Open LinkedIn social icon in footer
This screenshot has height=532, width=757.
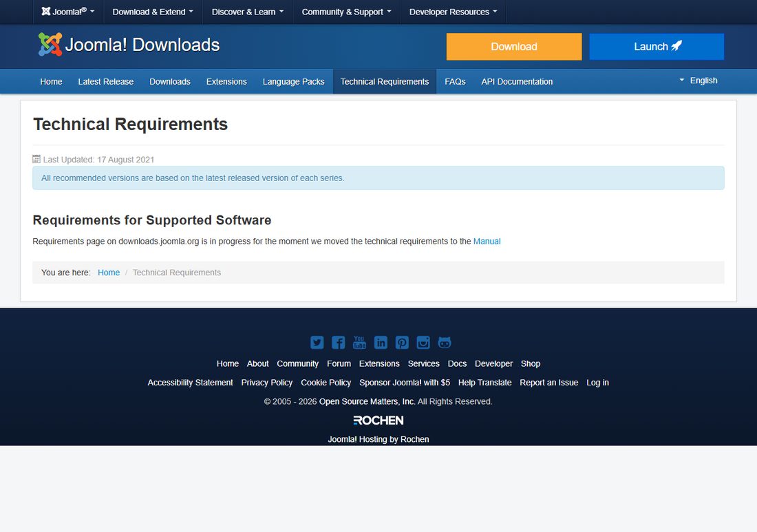click(x=381, y=342)
